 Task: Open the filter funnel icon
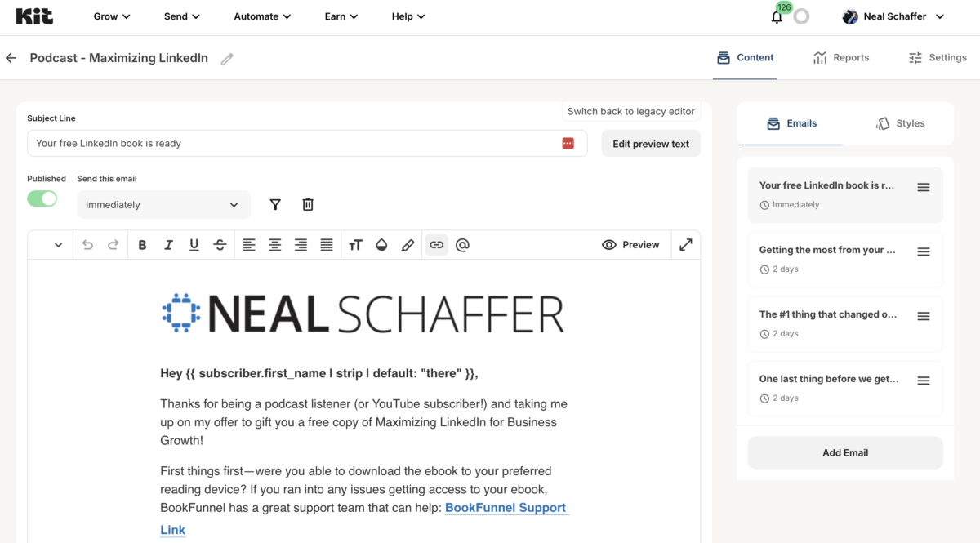[275, 204]
